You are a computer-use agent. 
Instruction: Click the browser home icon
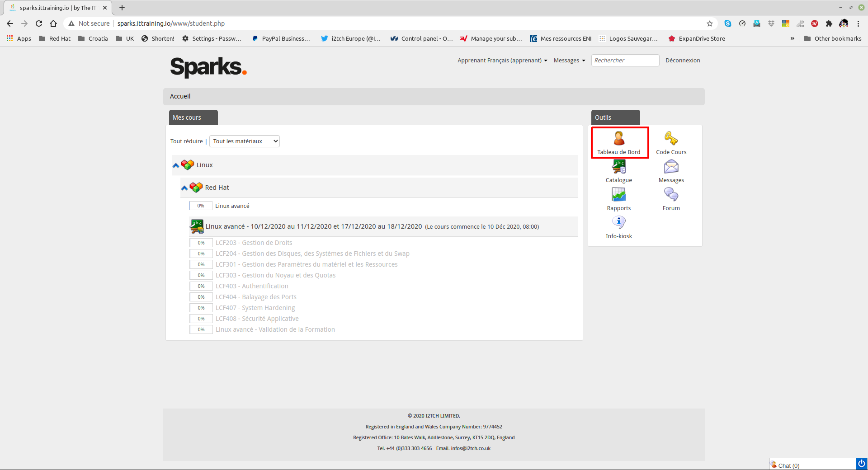tap(53, 23)
